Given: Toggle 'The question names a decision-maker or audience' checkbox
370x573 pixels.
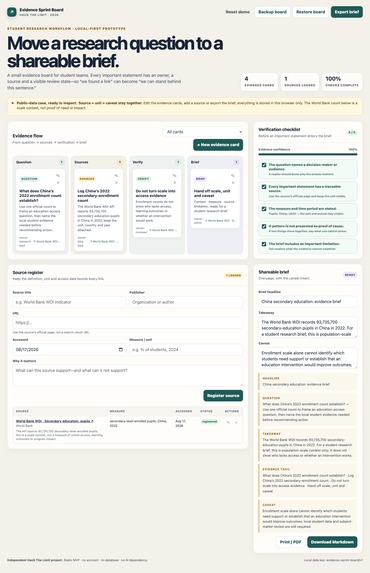Looking at the screenshot, I should pyautogui.click(x=264, y=165).
